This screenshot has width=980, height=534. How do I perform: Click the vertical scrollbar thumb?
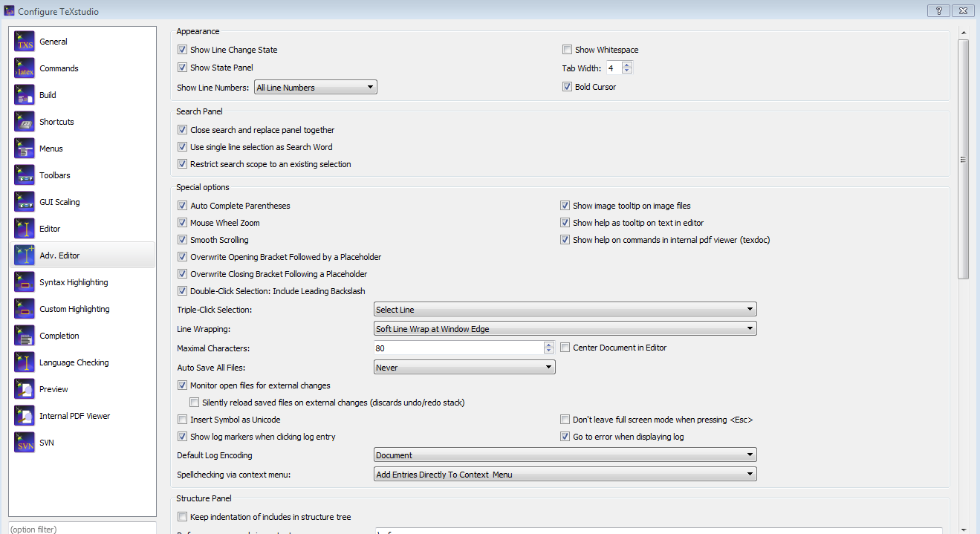tap(963, 160)
